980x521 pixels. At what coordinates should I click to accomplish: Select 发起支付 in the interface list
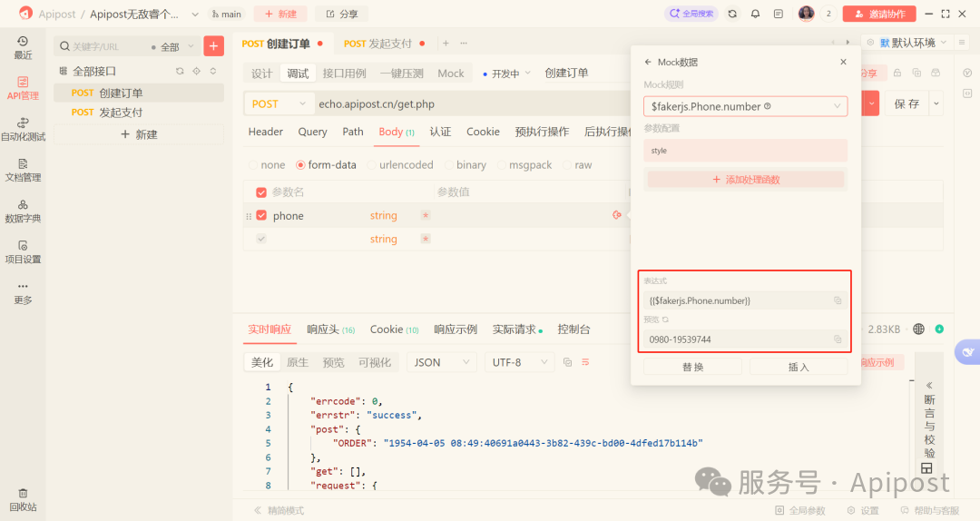139,113
